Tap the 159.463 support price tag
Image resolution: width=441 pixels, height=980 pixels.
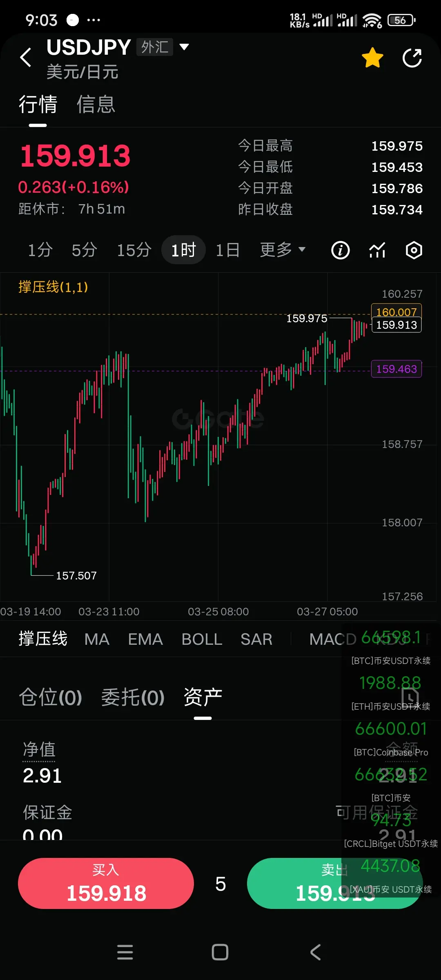[x=396, y=369]
